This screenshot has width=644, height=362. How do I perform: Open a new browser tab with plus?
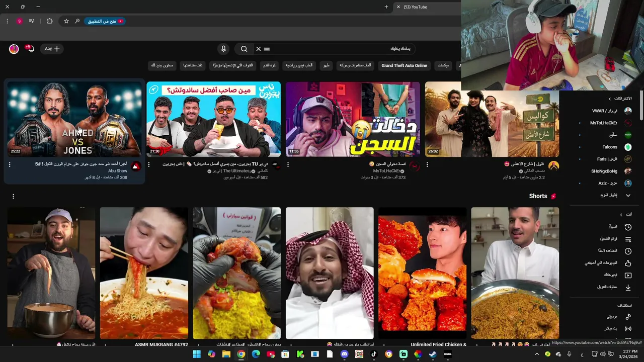386,7
